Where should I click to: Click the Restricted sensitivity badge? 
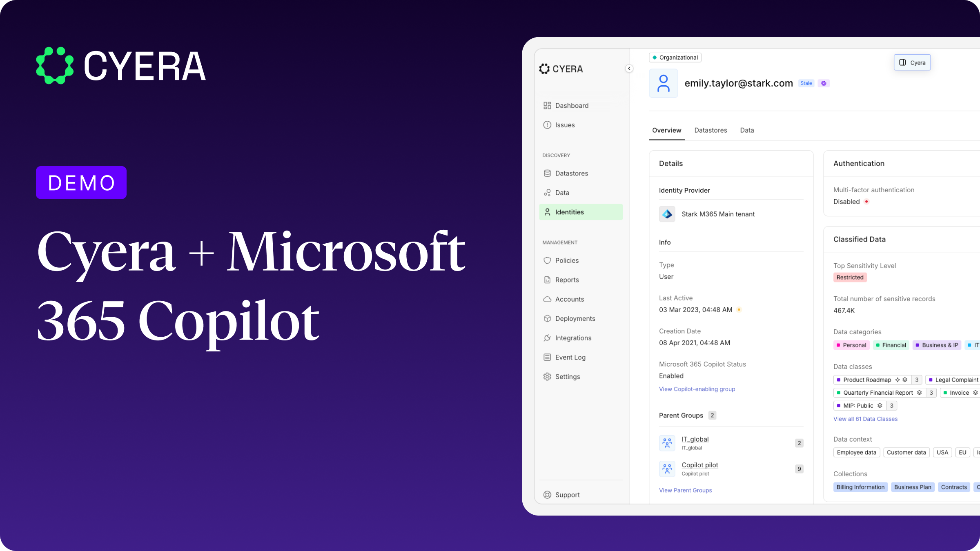coord(850,278)
